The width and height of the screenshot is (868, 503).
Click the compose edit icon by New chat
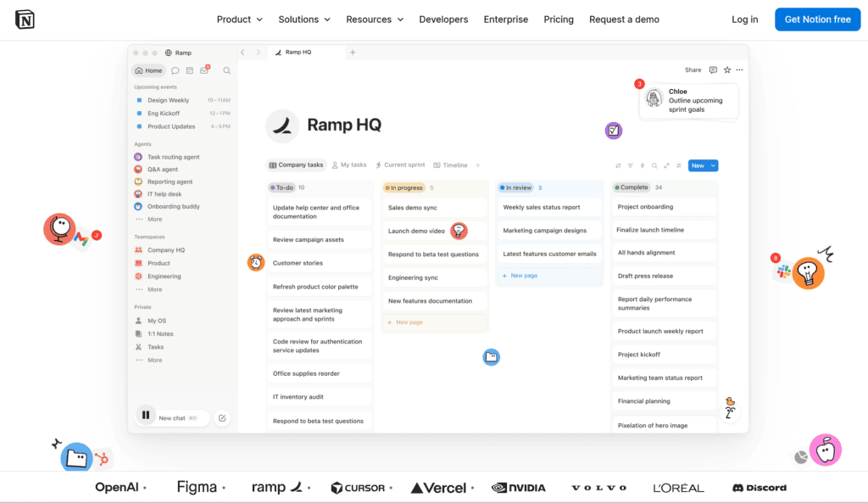pyautogui.click(x=222, y=418)
